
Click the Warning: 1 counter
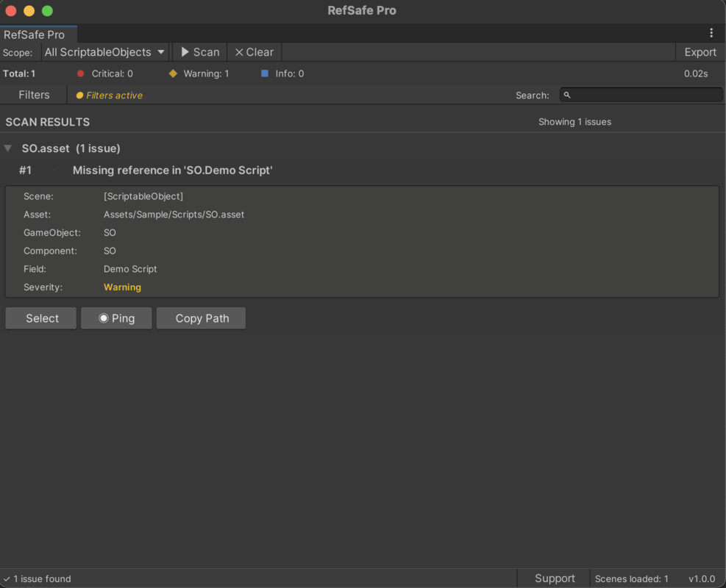[206, 73]
